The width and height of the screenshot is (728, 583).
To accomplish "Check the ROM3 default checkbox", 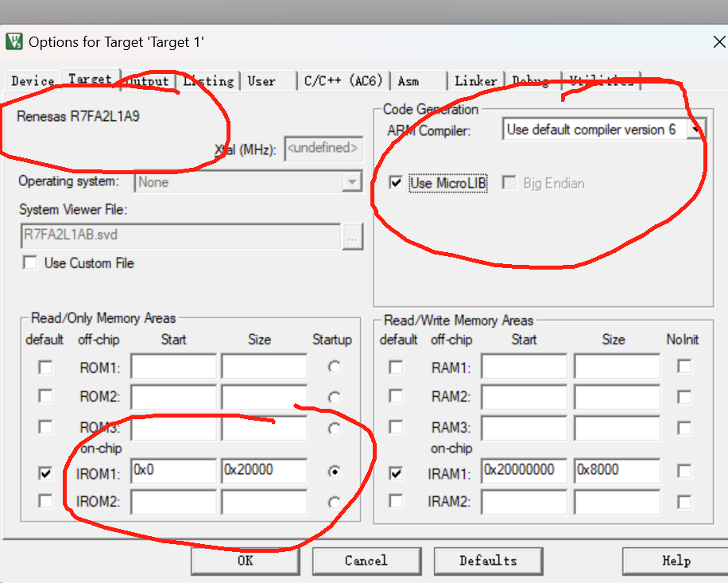I will coord(45,427).
